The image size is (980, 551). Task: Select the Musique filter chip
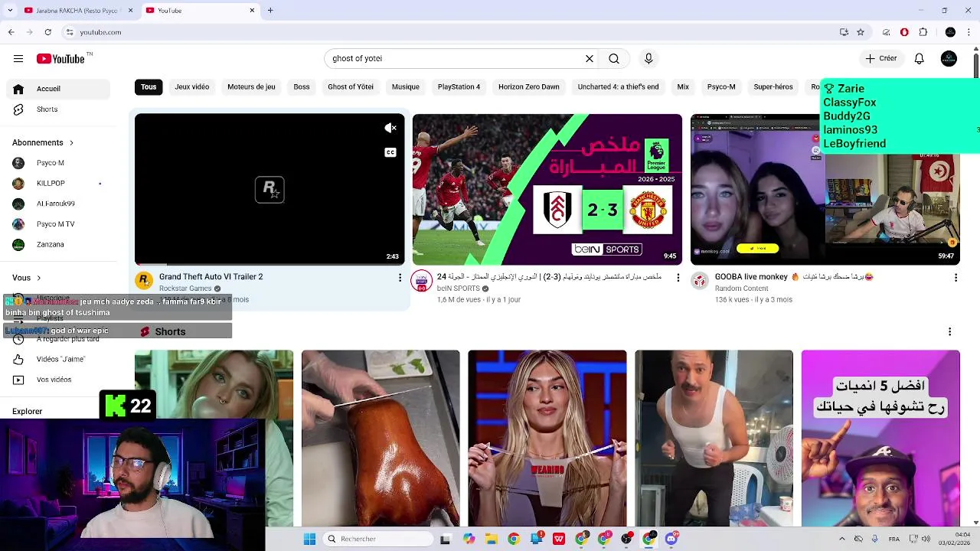(x=406, y=87)
